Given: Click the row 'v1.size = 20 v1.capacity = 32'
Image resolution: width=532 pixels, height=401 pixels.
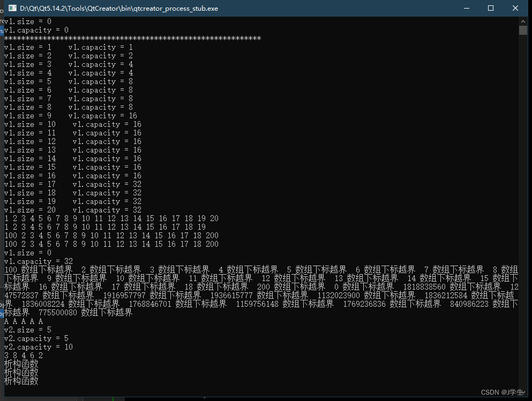Looking at the screenshot, I should point(73,210).
